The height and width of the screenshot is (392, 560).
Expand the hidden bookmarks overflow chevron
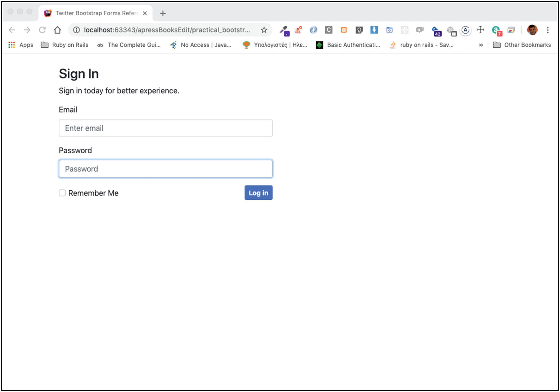pos(481,45)
